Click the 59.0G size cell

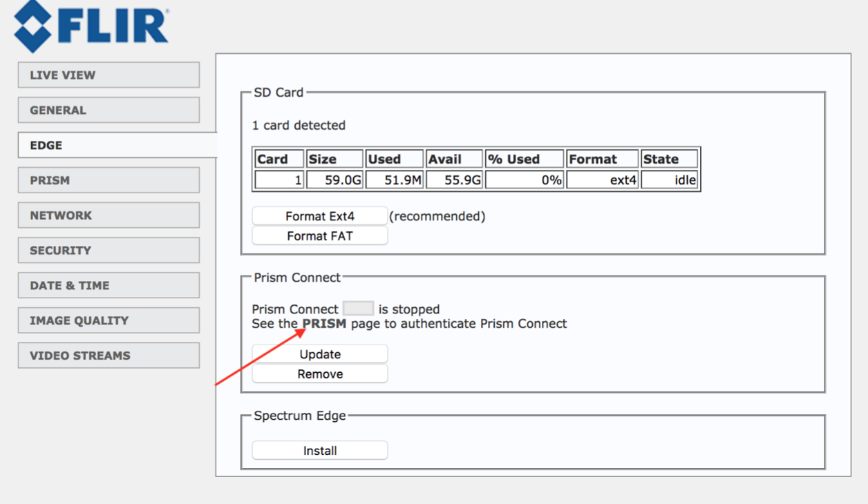[334, 180]
